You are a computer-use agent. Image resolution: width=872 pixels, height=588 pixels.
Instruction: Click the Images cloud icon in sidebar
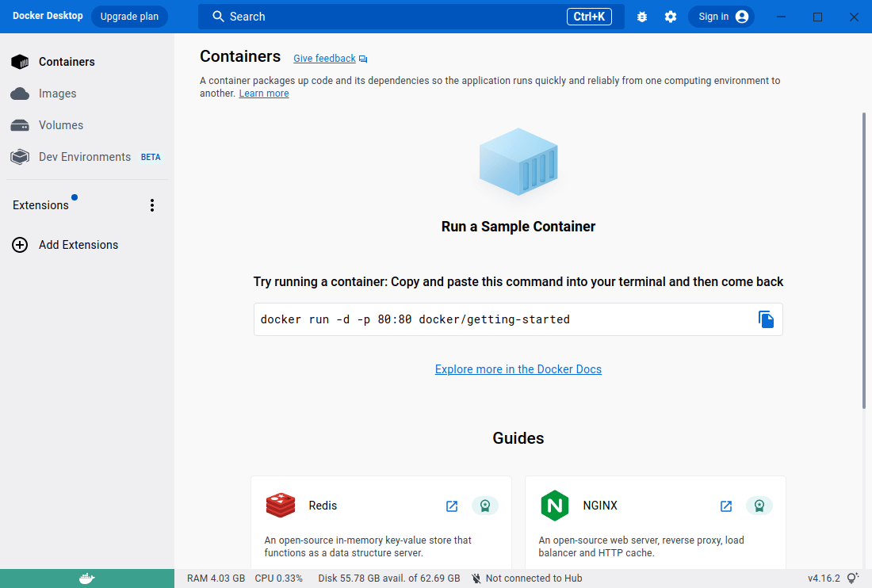[x=20, y=94]
